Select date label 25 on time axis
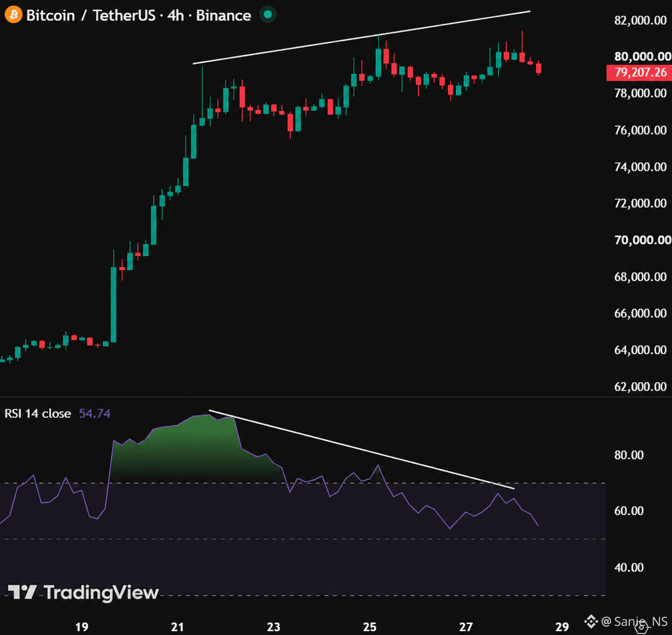 (x=370, y=627)
